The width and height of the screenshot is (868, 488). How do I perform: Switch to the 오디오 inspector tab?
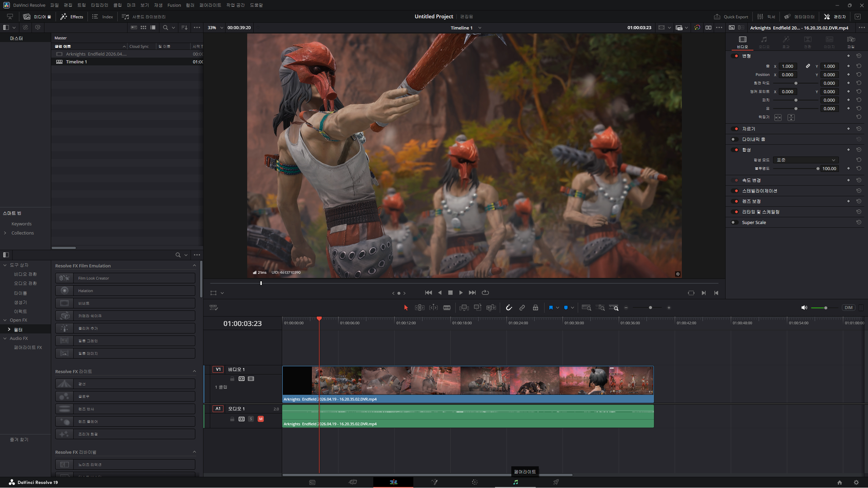coord(764,42)
